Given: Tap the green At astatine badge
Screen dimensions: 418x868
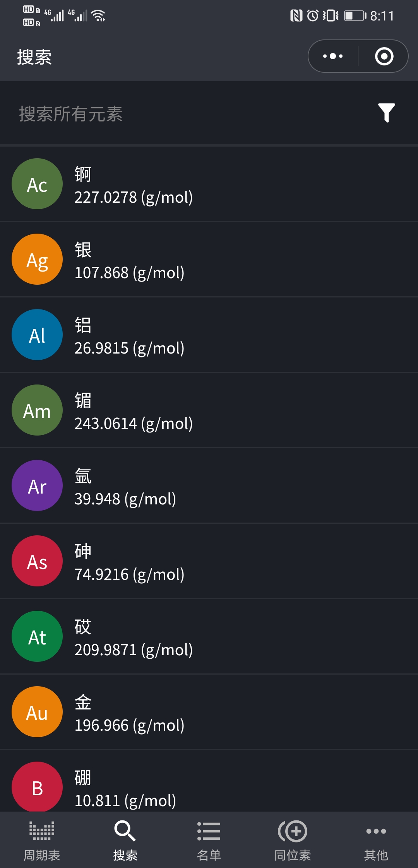Looking at the screenshot, I should coord(37,636).
